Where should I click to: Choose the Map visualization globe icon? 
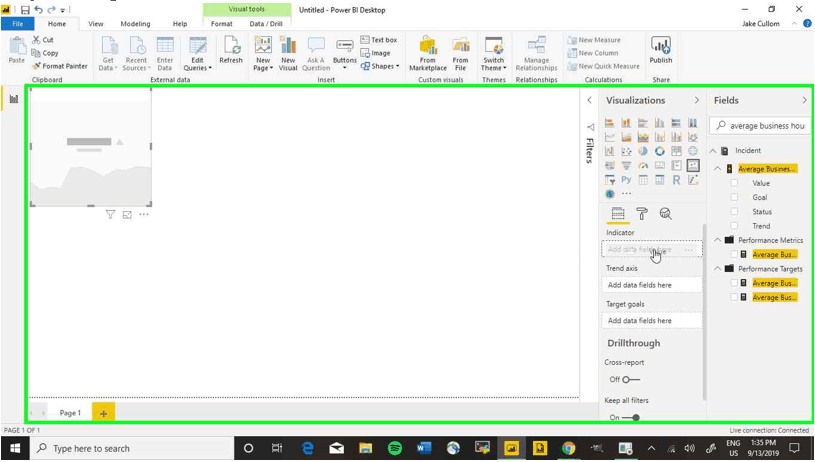point(693,151)
